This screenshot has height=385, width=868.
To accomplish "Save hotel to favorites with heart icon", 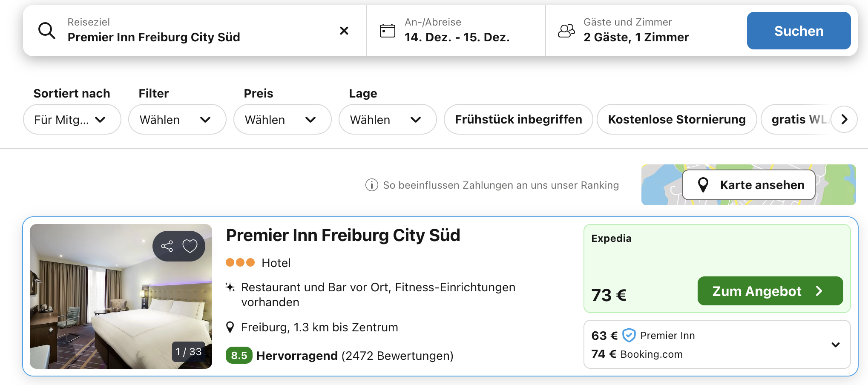I will pos(190,246).
